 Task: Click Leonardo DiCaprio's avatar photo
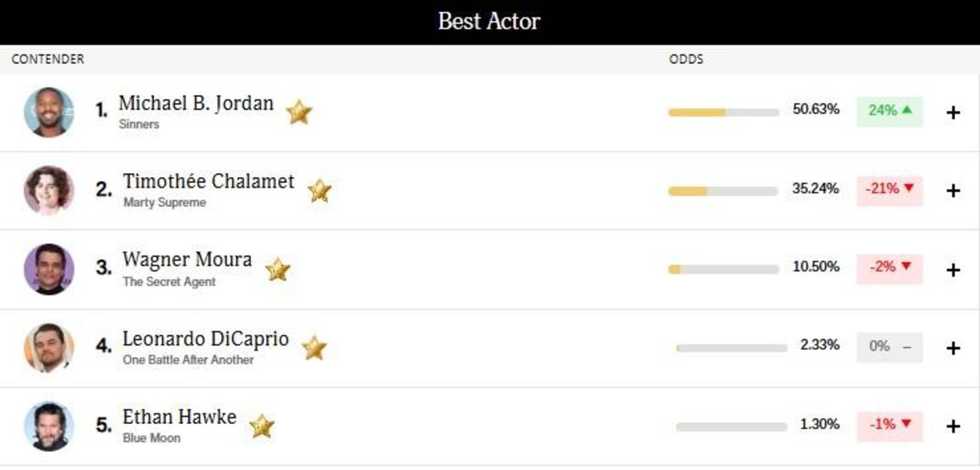click(49, 348)
